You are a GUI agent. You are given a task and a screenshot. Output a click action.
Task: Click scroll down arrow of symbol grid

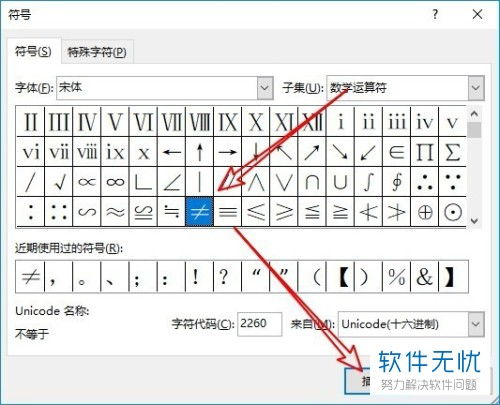pyautogui.click(x=474, y=220)
